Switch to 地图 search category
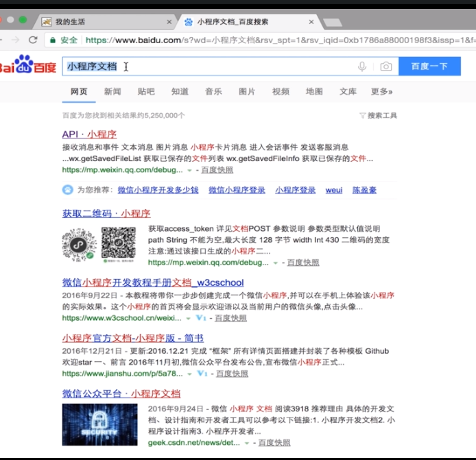Image resolution: width=476 pixels, height=460 pixels. 314,91
